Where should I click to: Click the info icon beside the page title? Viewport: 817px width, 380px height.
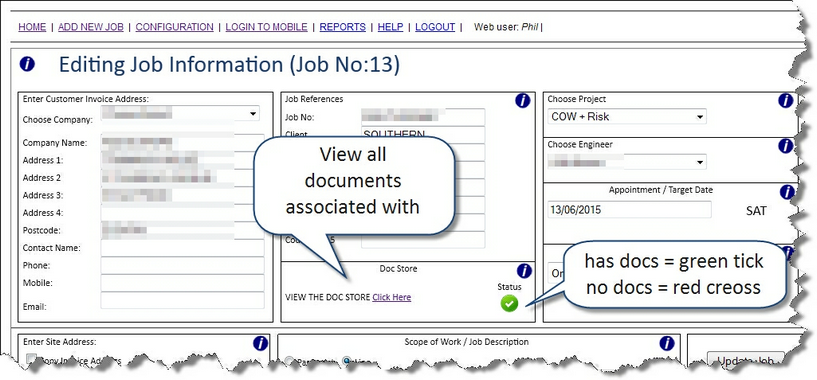pyautogui.click(x=27, y=64)
